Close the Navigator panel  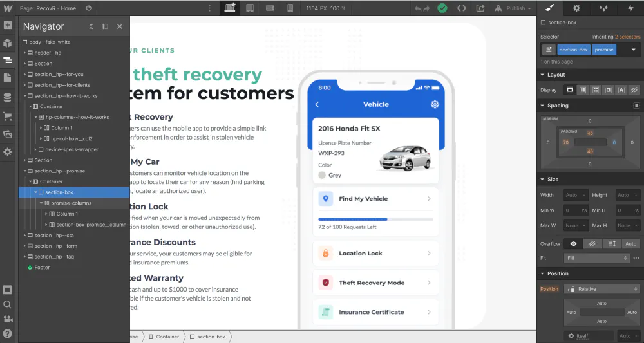pos(120,26)
